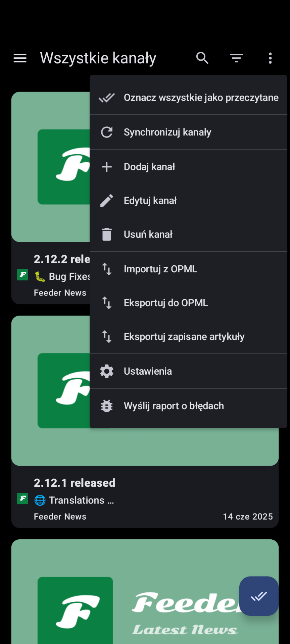This screenshot has height=644, width=290.
Task: Click the floating mark-all-read button
Action: click(x=259, y=596)
